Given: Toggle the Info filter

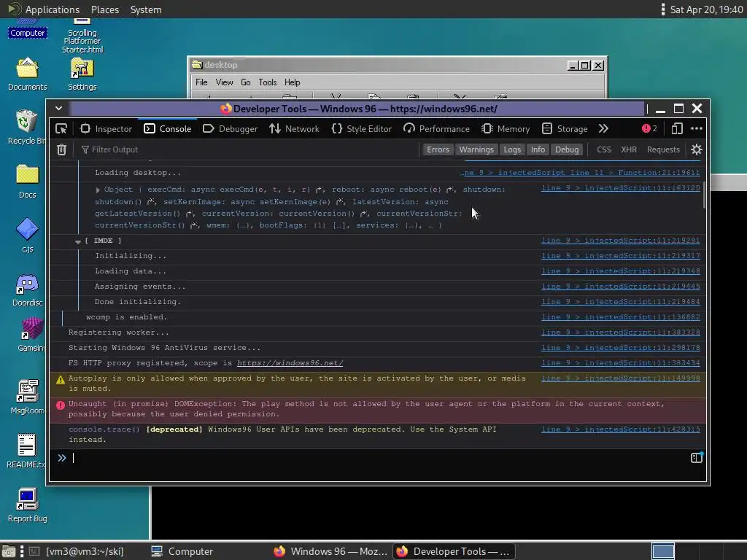Looking at the screenshot, I should pos(538,149).
